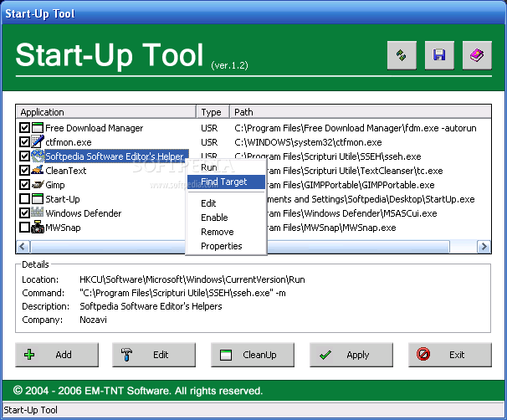This screenshot has width=507, height=420.
Task: Click the Free Download Manager app icon
Action: 38,128
